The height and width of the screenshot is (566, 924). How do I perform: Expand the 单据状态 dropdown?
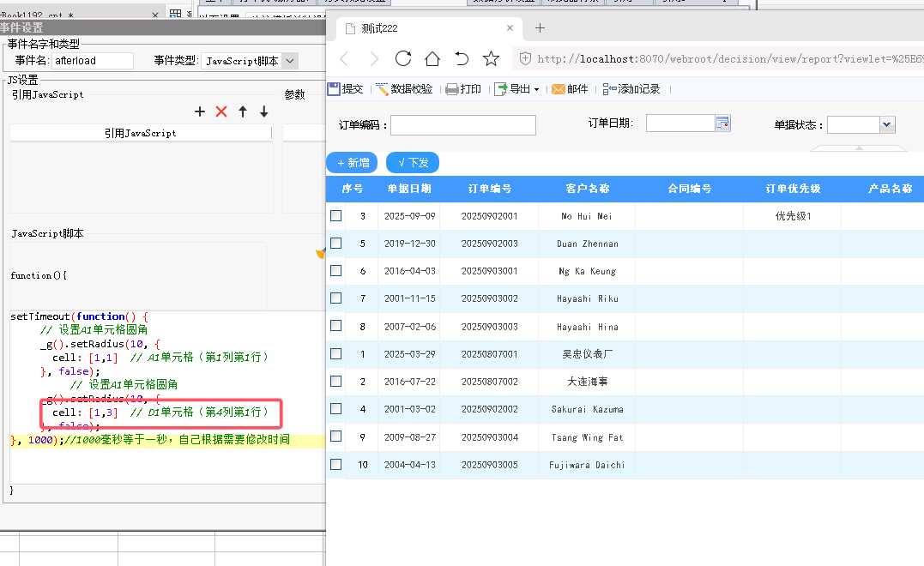tap(887, 125)
